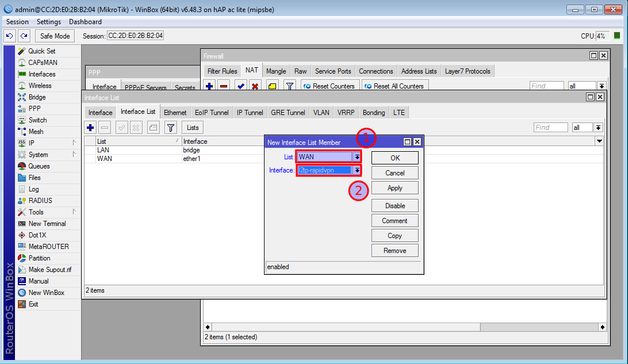Click Cancel in New Interface List Member
628x364 pixels.
click(395, 173)
